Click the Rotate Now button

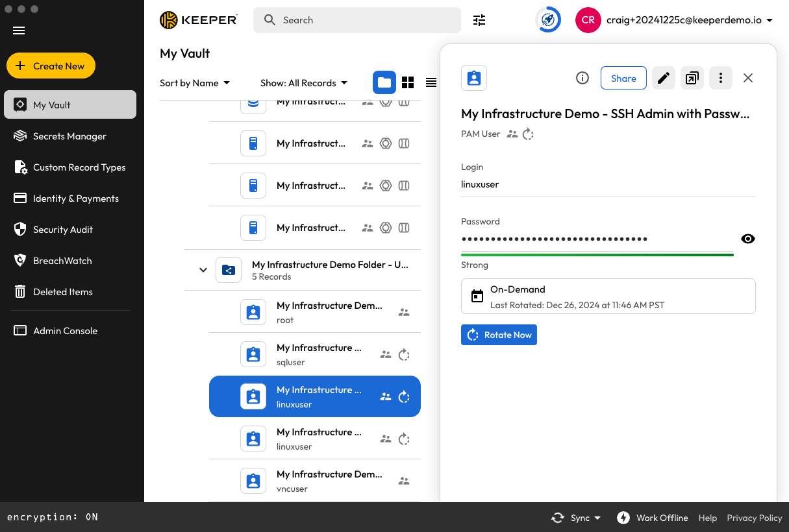(499, 335)
